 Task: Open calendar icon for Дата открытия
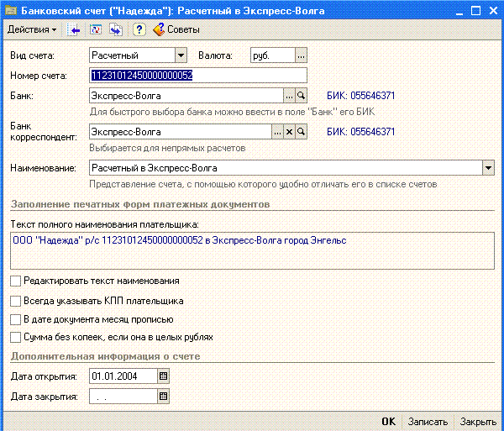(163, 376)
